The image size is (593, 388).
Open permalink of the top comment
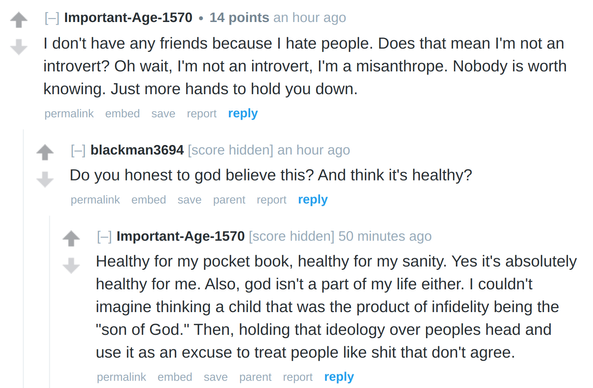click(69, 113)
